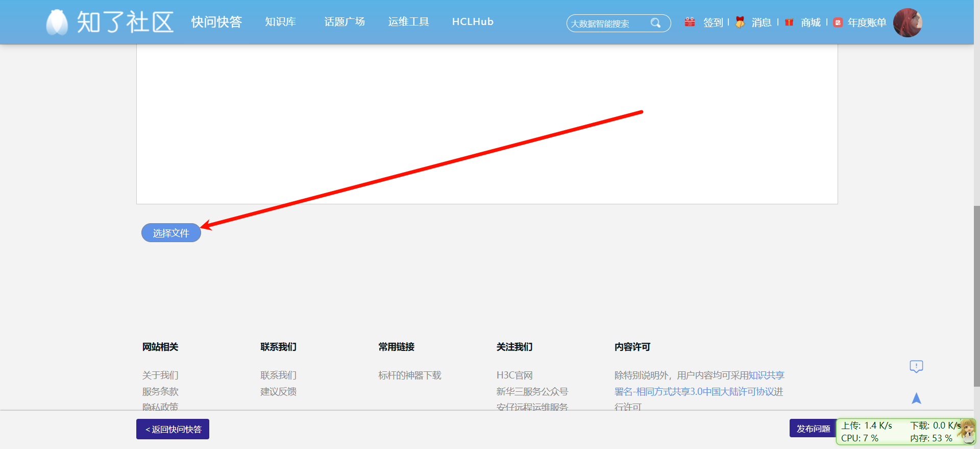Open the 知识库 nav item
This screenshot has height=449, width=980.
[280, 22]
